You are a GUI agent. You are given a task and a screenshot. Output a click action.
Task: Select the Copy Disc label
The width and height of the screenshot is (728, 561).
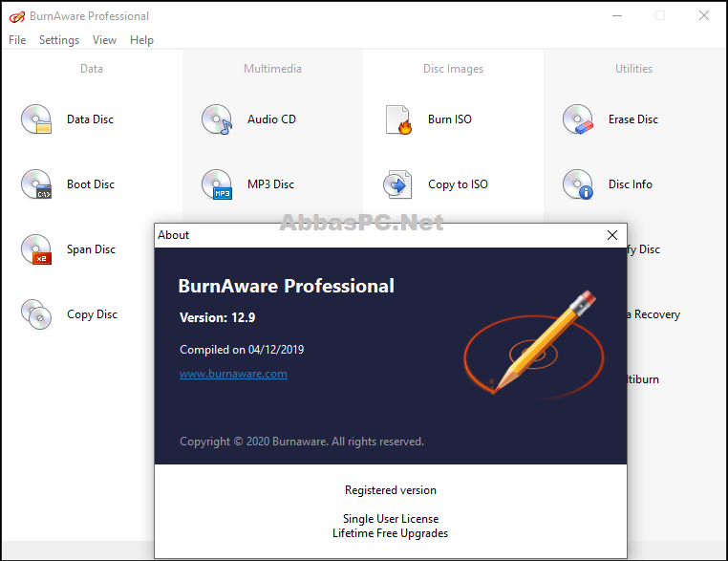click(92, 314)
